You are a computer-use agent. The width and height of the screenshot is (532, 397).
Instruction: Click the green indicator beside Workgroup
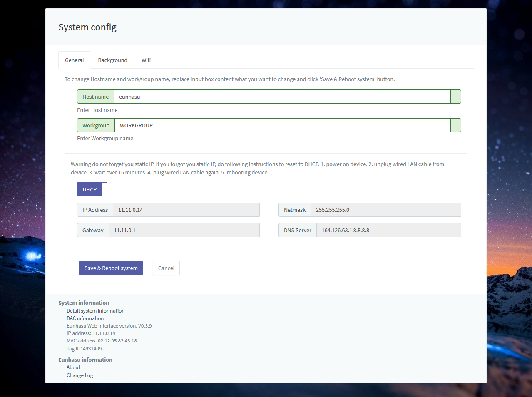(456, 125)
